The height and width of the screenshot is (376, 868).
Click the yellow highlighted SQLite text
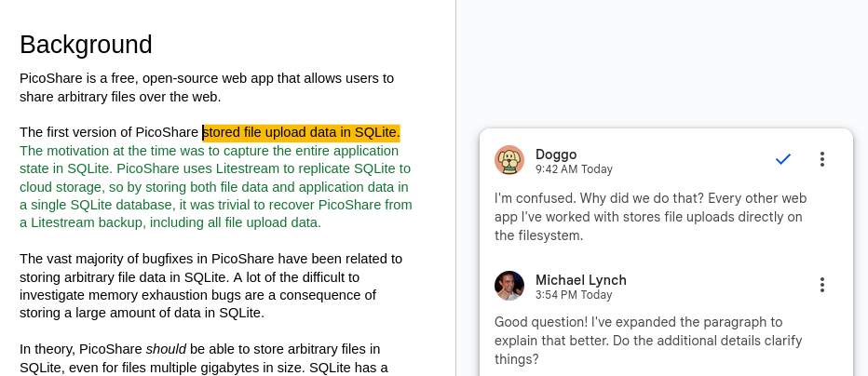point(302,132)
